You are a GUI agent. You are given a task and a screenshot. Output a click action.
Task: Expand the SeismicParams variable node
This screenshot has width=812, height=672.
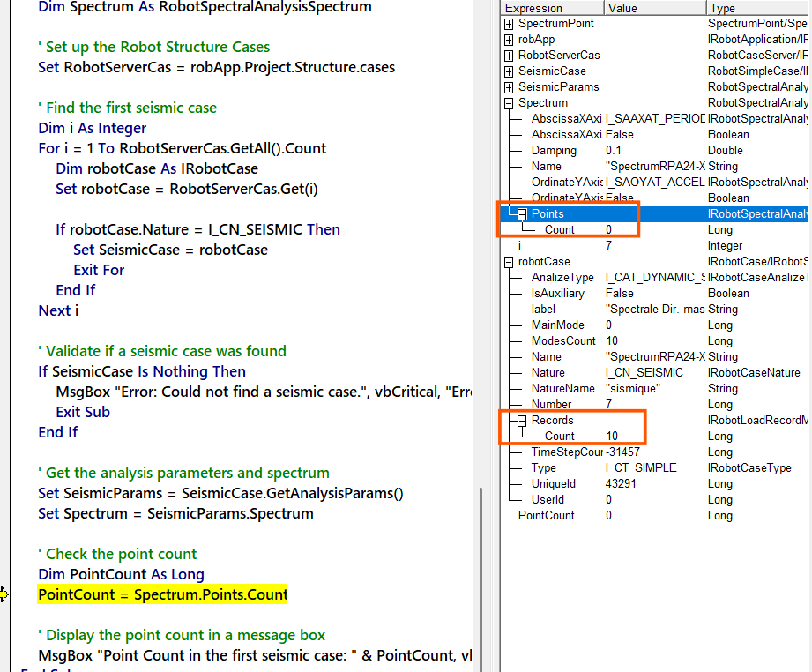[509, 87]
